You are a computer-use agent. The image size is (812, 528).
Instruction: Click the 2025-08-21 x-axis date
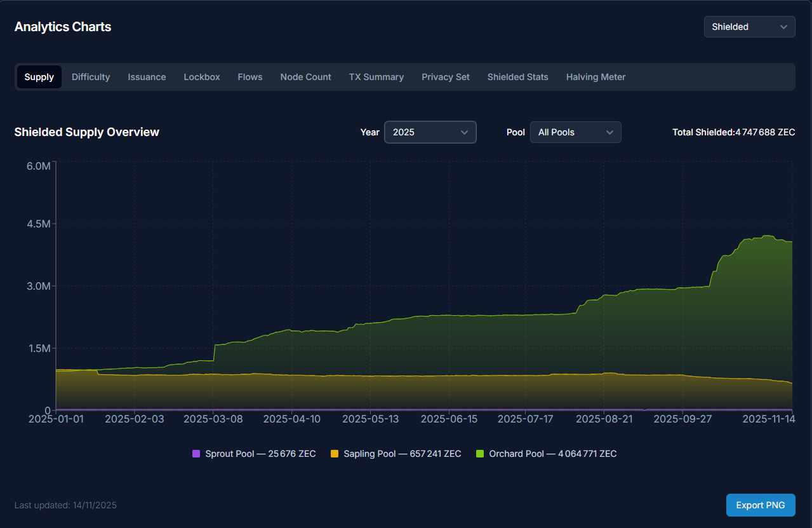[604, 419]
